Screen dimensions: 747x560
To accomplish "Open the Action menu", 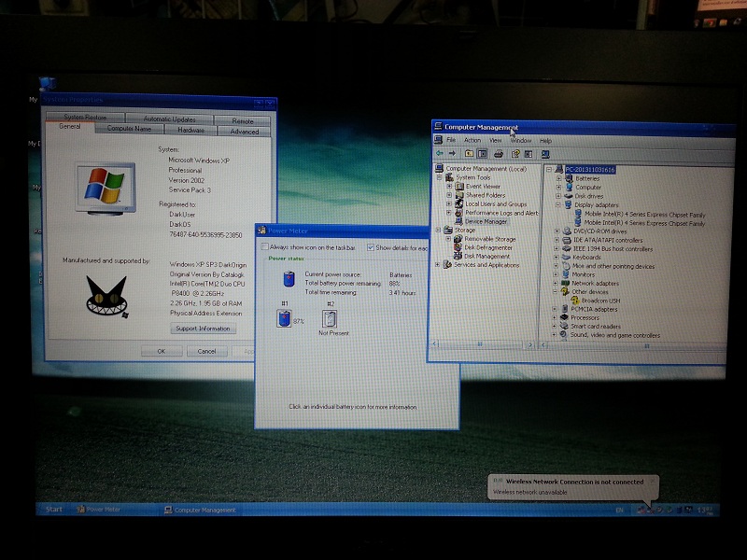I will (472, 140).
